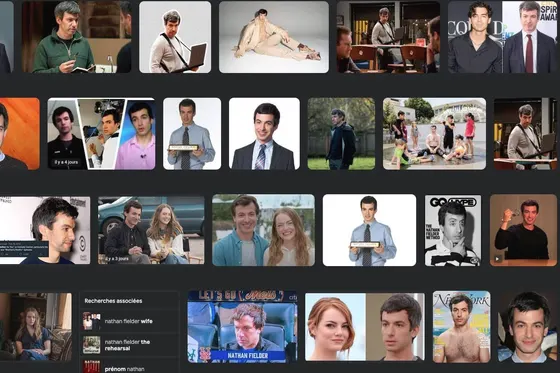This screenshot has height=373, width=560.
Task: Click the 'Il y a 3 jours' label
Action: 116,258
